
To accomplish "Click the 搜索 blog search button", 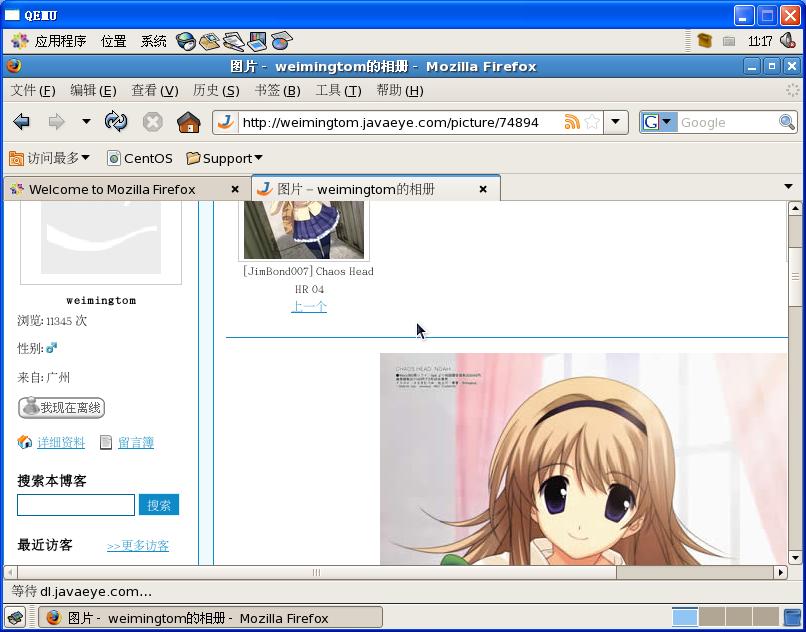I will tap(159, 505).
